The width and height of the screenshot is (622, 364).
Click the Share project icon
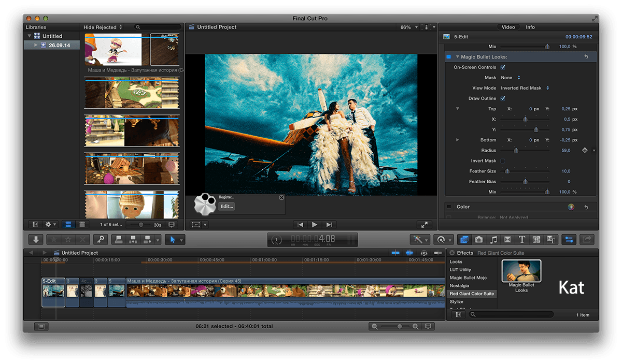pyautogui.click(x=587, y=240)
